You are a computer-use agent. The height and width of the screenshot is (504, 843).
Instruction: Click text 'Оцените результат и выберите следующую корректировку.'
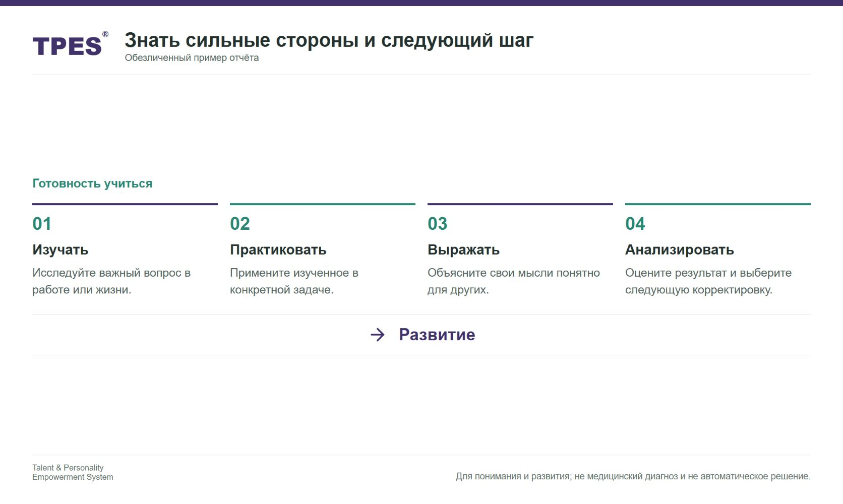click(708, 281)
